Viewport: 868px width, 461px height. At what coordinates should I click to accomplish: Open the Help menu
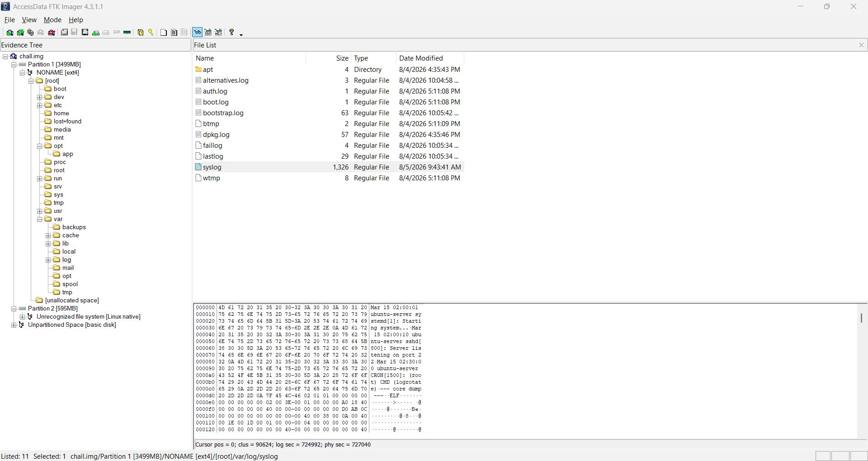pyautogui.click(x=76, y=20)
